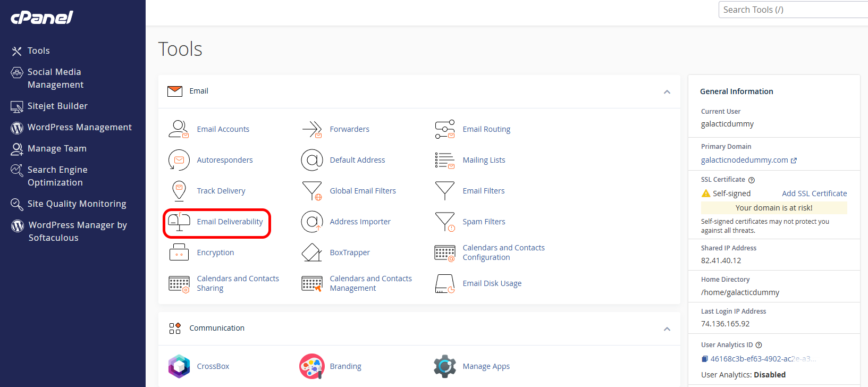Collapse the Communication section chevron
The width and height of the screenshot is (868, 387).
point(667,329)
